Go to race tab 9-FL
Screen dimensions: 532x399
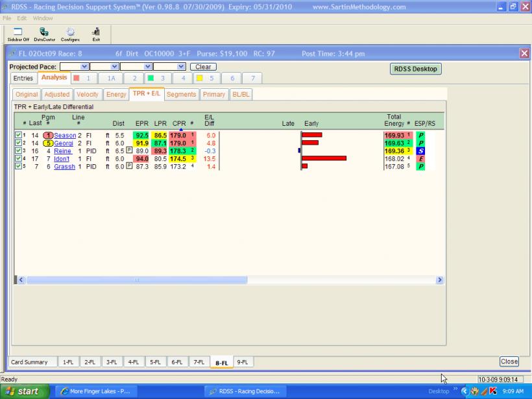click(243, 362)
